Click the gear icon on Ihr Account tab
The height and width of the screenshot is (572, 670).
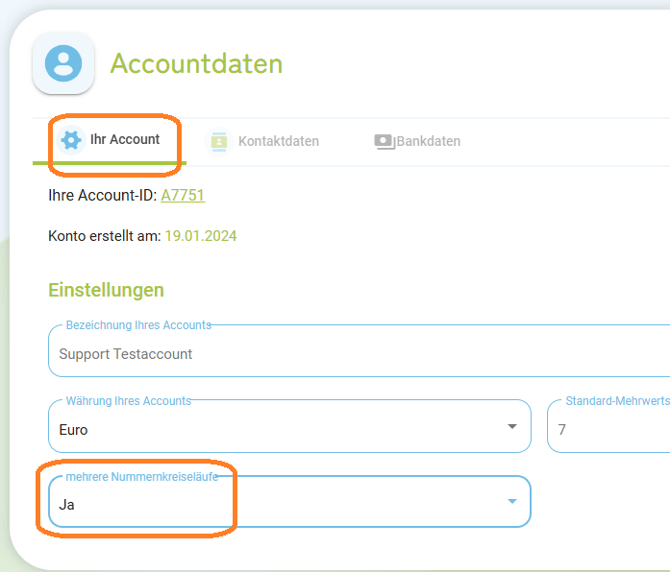tap(71, 140)
